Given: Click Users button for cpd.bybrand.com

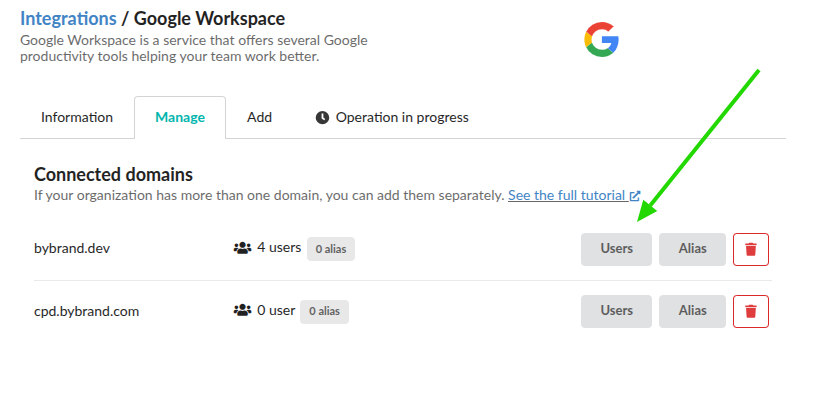Looking at the screenshot, I should click(x=616, y=311).
